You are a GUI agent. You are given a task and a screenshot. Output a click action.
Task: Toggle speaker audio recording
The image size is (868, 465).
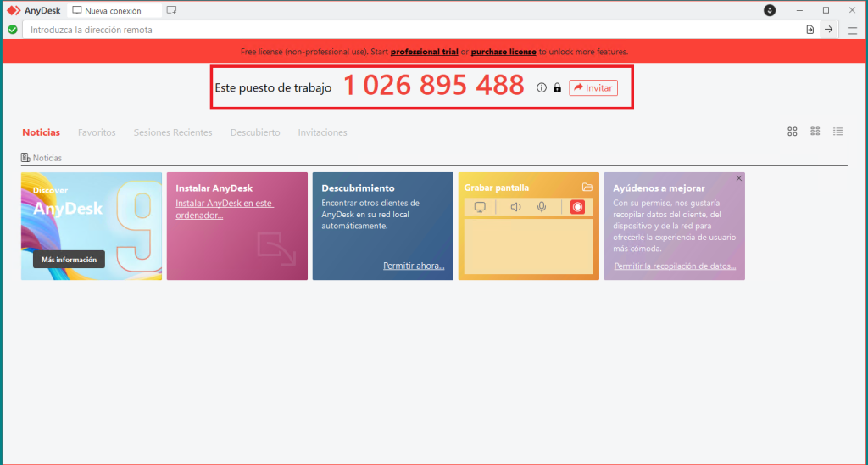pos(515,207)
